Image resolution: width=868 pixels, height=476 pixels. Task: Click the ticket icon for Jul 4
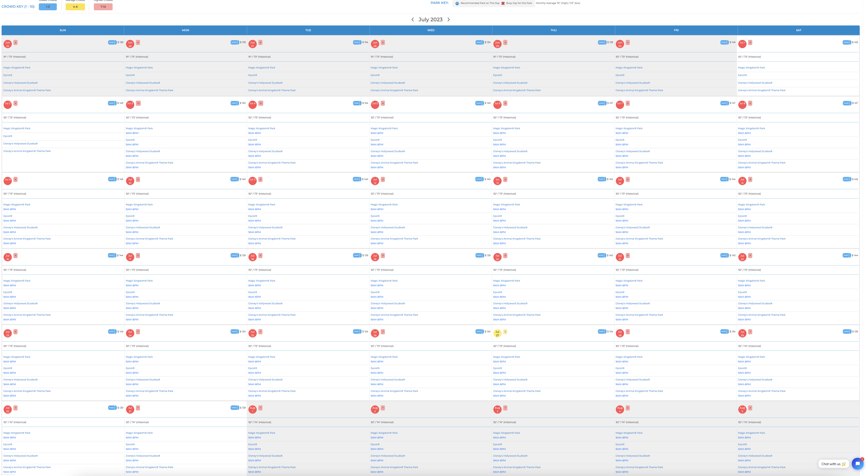(357, 103)
